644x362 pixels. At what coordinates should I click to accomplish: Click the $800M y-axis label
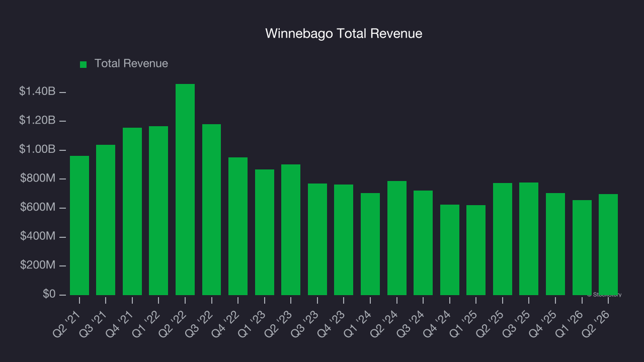click(38, 178)
